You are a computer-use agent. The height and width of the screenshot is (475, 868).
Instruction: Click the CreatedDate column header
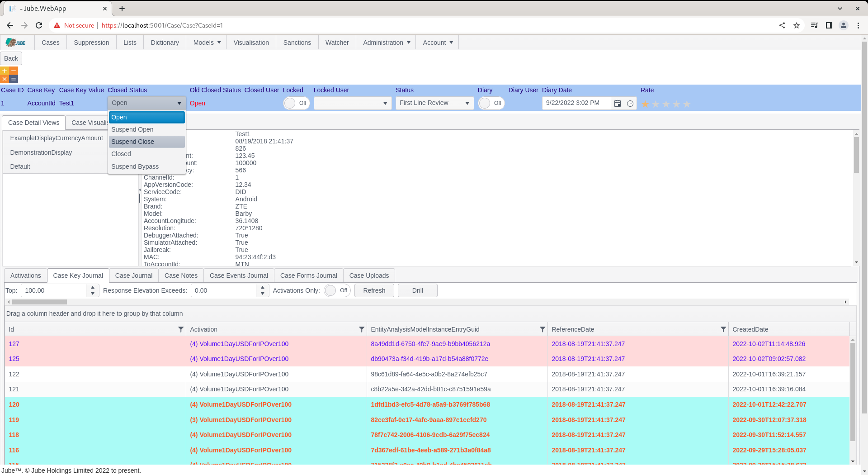pos(789,329)
